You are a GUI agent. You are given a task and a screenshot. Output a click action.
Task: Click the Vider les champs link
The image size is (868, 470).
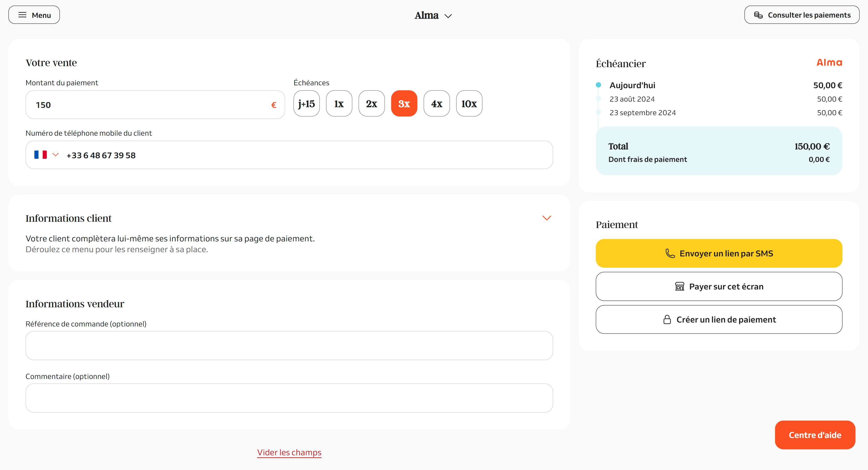[289, 452]
